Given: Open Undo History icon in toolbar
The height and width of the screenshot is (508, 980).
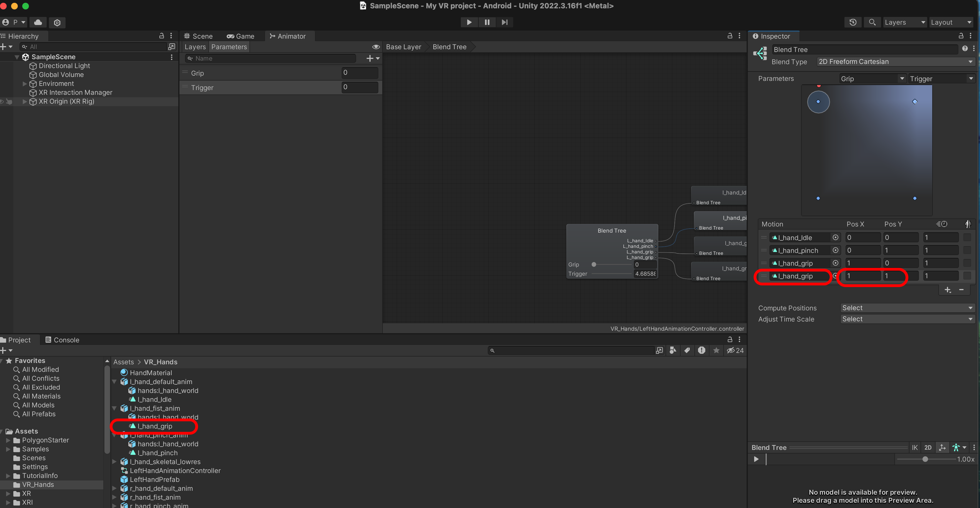Looking at the screenshot, I should tap(853, 22).
